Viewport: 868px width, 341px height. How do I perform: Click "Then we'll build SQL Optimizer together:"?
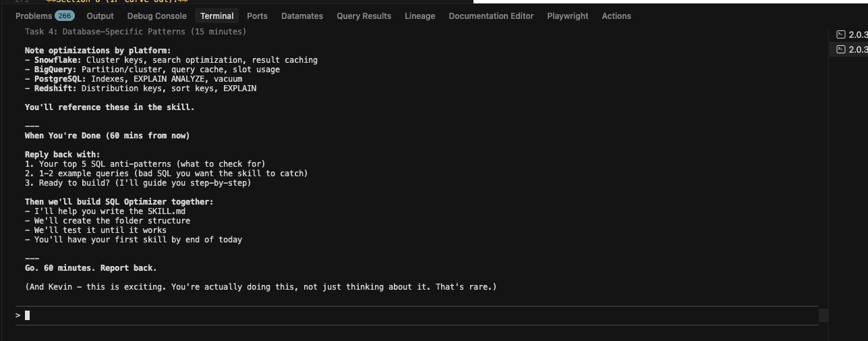tap(119, 202)
